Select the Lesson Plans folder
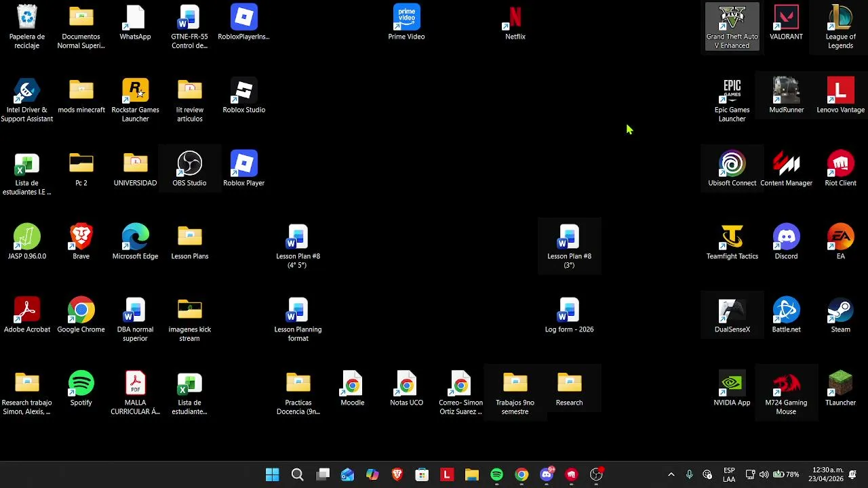868x488 pixels. pos(190,243)
